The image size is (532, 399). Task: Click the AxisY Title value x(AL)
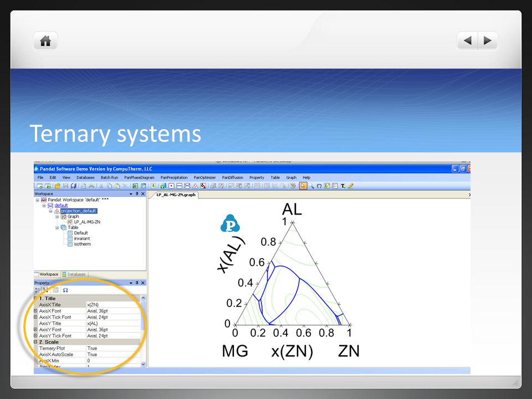113,323
